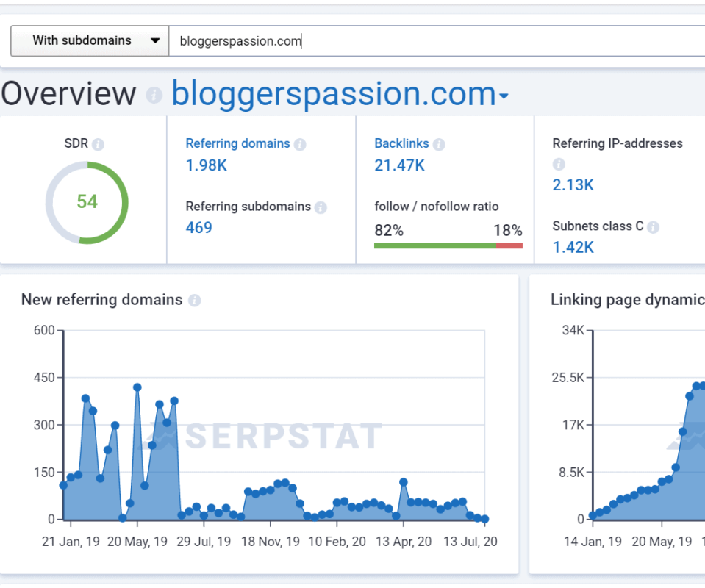Click info icon next to Referring domains
The image size is (705, 588).
(300, 144)
